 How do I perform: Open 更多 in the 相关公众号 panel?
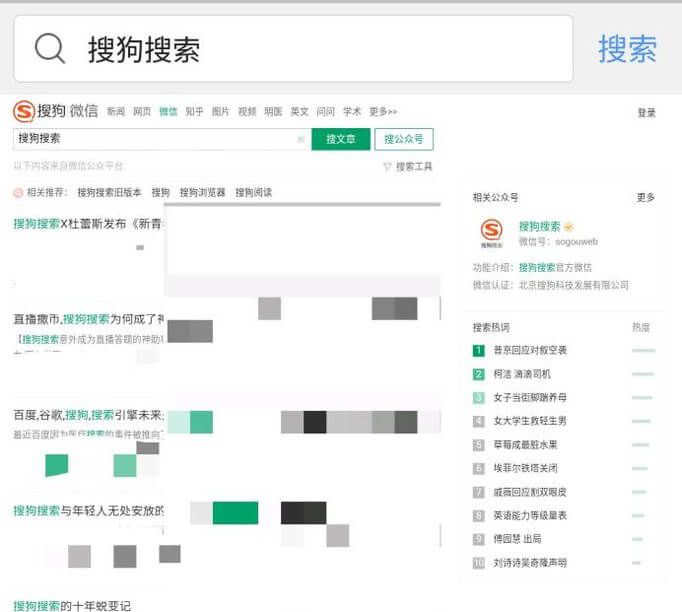645,197
